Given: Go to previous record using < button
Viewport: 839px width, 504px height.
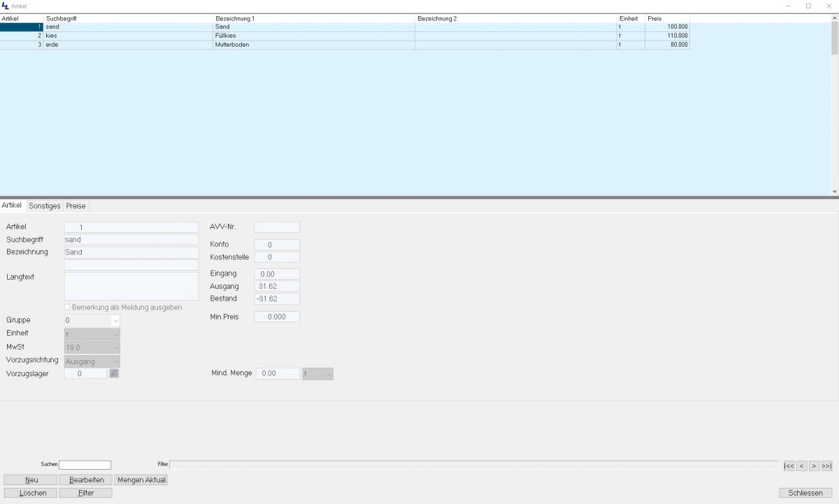Looking at the screenshot, I should (802, 466).
